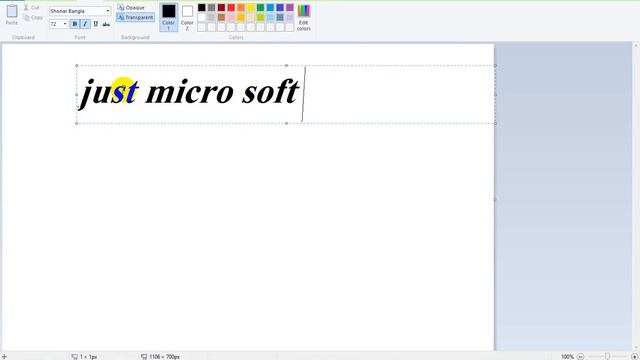Toggle Underline text formatting
This screenshot has height=360, width=640.
pyautogui.click(x=96, y=24)
